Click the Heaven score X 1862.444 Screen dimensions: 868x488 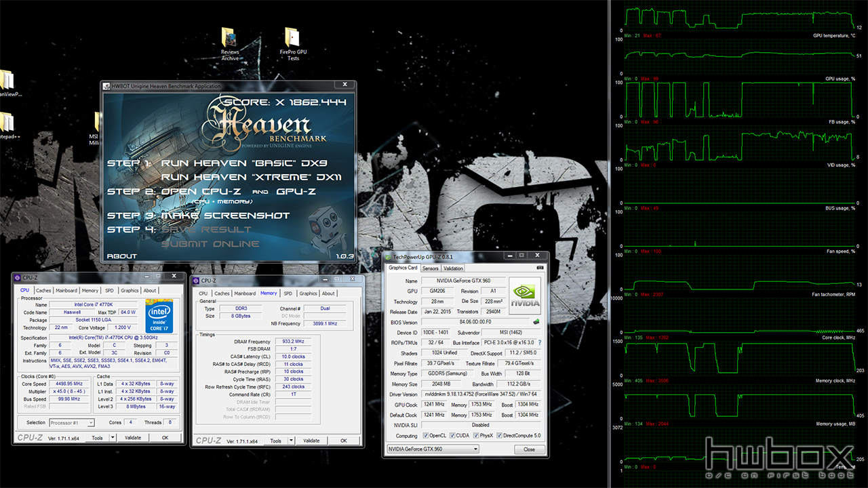point(285,102)
